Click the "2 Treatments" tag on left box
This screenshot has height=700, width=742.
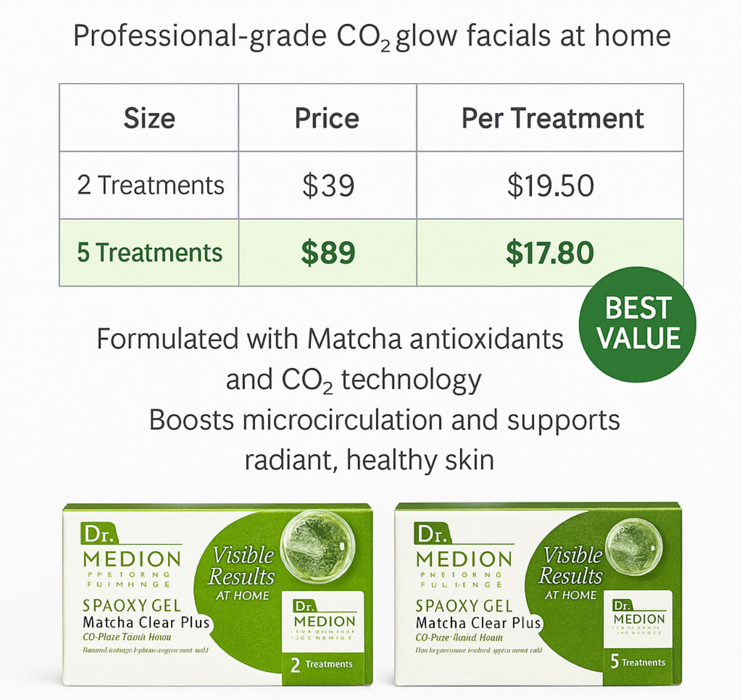click(x=322, y=665)
